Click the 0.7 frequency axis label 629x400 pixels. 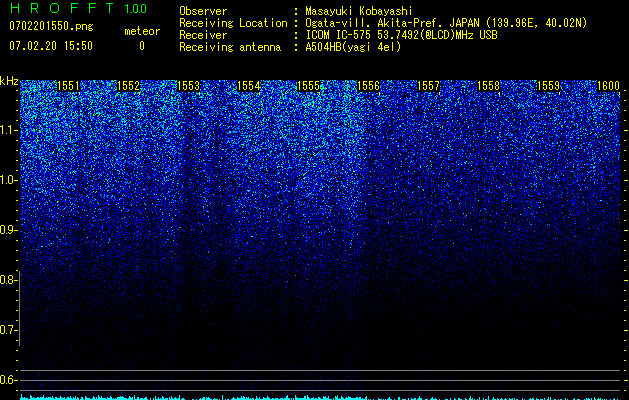[x=8, y=330]
